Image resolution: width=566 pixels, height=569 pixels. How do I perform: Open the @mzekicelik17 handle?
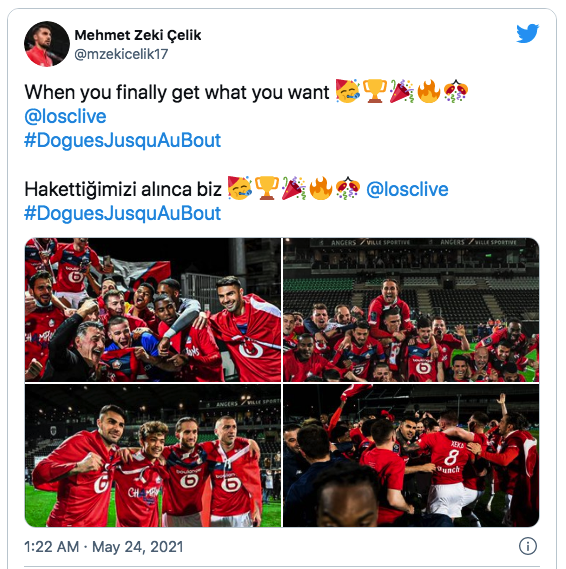(x=121, y=54)
